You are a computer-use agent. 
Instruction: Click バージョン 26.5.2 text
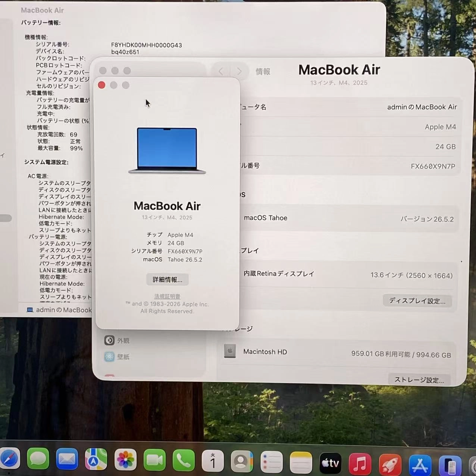(427, 219)
